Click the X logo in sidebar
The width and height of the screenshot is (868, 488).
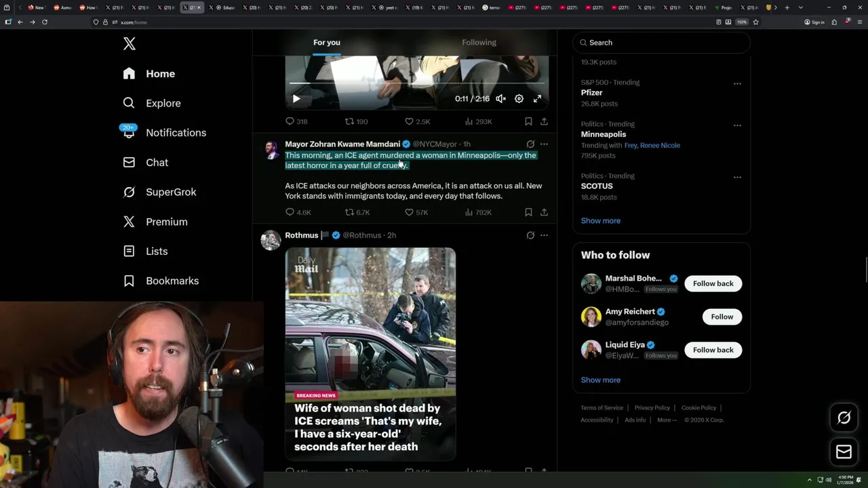tap(130, 44)
